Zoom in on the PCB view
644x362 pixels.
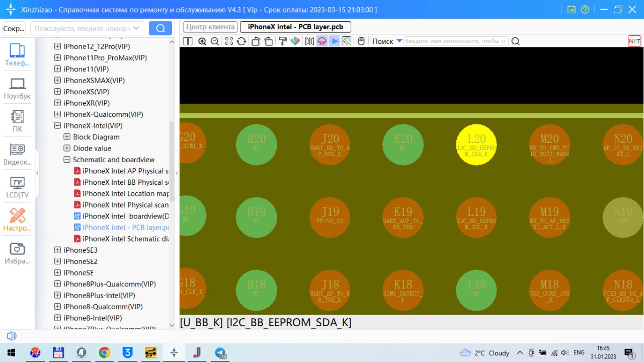click(x=202, y=41)
